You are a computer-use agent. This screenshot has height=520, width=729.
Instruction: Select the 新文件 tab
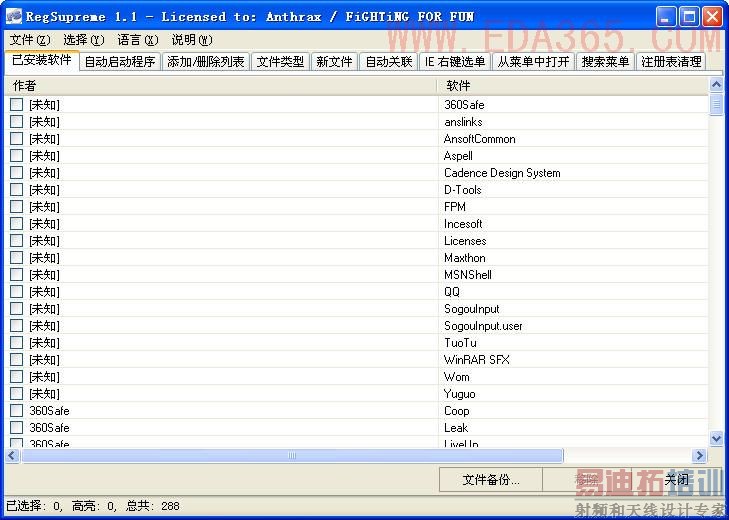(x=334, y=61)
